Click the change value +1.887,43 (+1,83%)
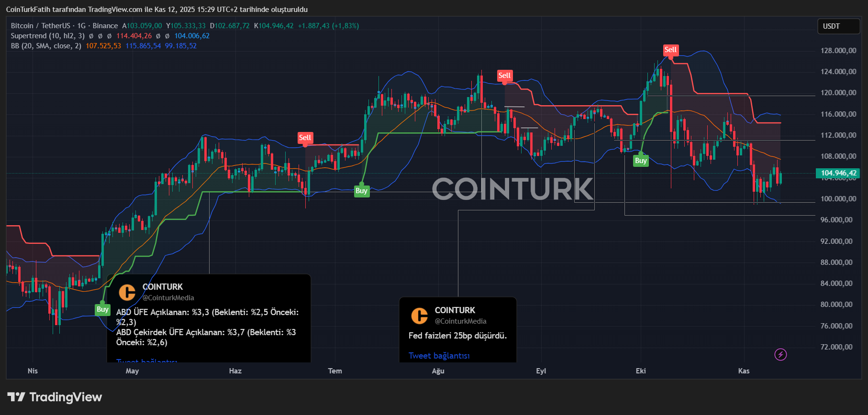This screenshot has width=868, height=415. (x=328, y=26)
